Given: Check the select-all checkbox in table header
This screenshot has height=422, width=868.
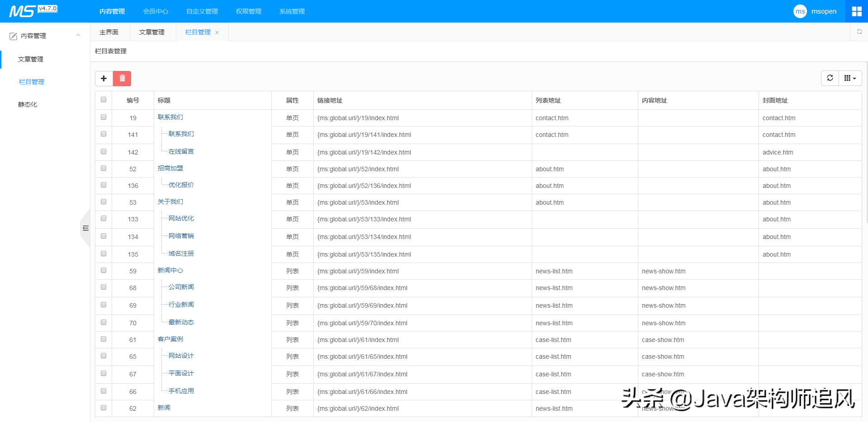Looking at the screenshot, I should 104,99.
